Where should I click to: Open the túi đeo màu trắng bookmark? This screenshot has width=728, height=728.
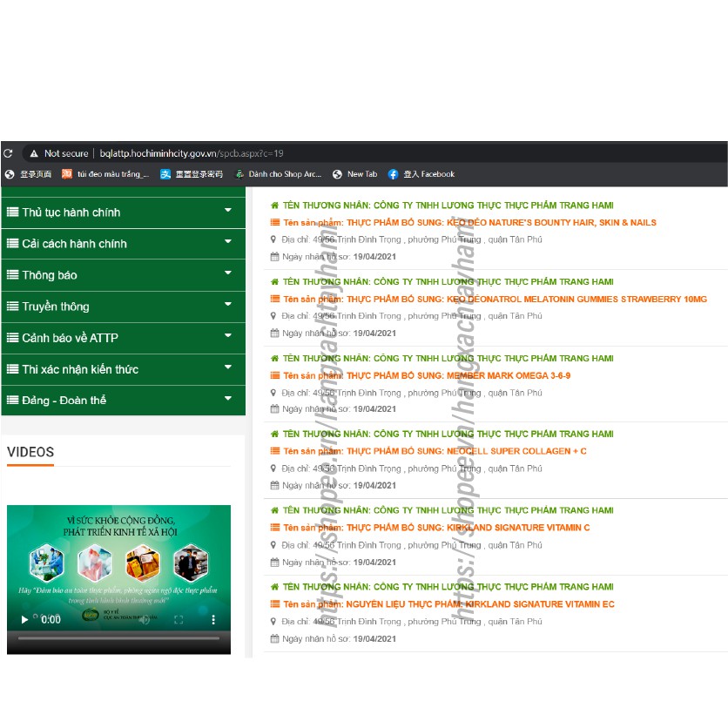coord(105,174)
